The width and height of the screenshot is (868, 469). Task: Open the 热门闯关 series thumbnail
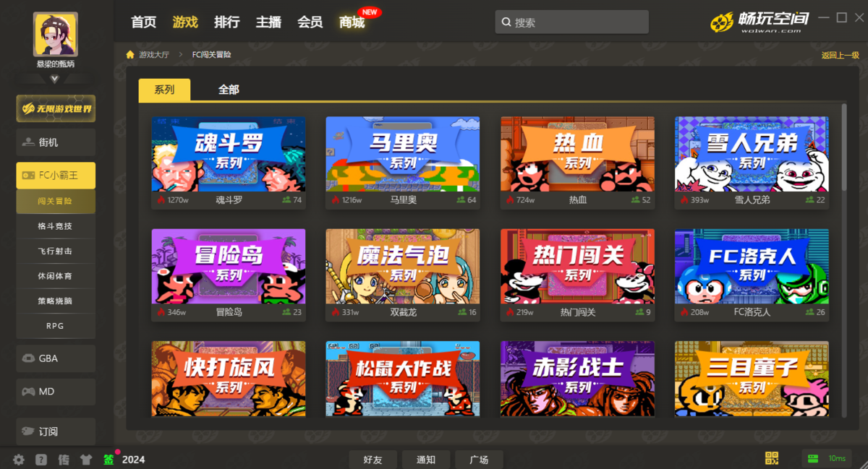pos(577,267)
